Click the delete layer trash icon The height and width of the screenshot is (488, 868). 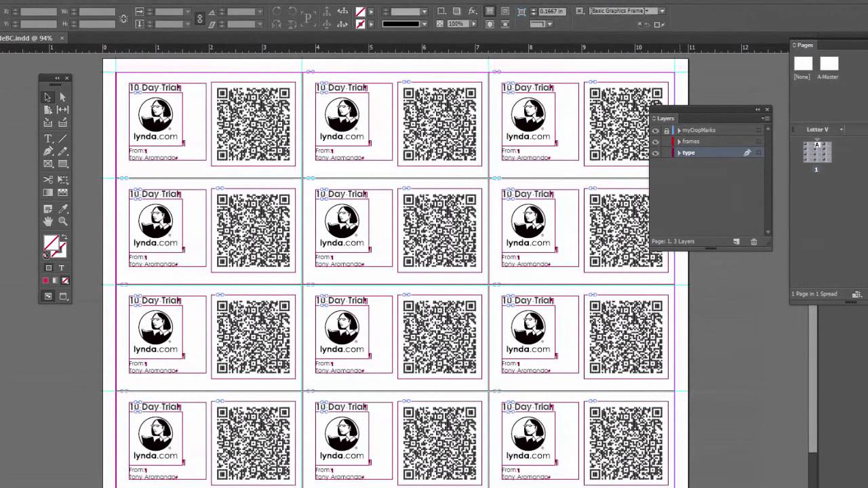tap(753, 241)
